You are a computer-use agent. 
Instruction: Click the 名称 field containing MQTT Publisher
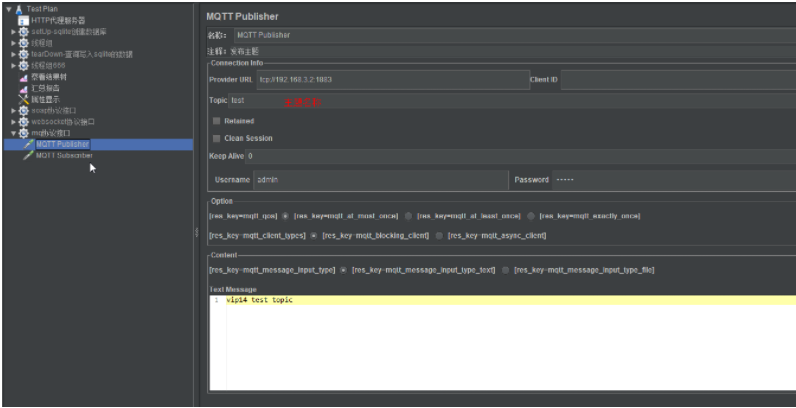click(515, 35)
